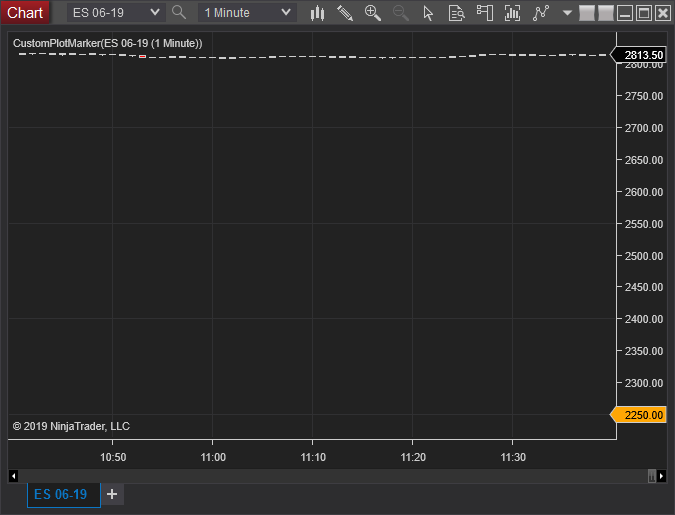The width and height of the screenshot is (675, 515).
Task: Click the 11:30 time axis label
Action: pos(513,457)
